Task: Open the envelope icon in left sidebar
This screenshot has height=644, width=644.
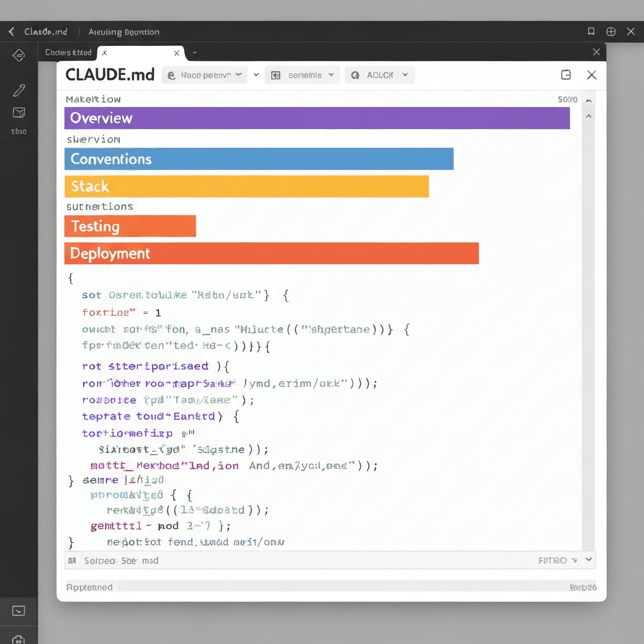Action: [19, 113]
